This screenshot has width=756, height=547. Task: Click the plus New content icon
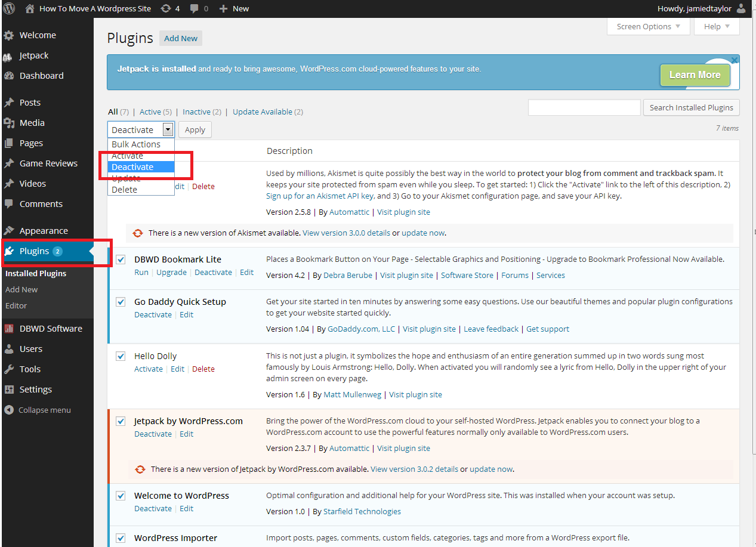[x=223, y=8]
